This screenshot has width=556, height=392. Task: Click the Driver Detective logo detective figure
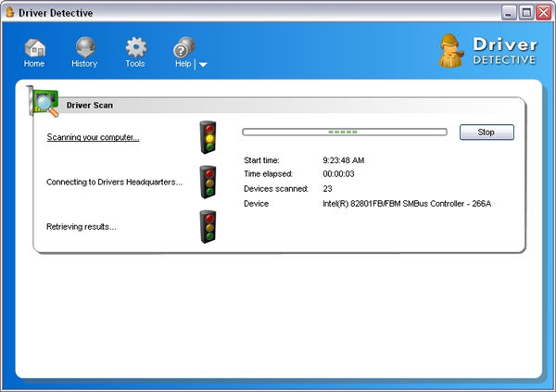pyautogui.click(x=451, y=51)
